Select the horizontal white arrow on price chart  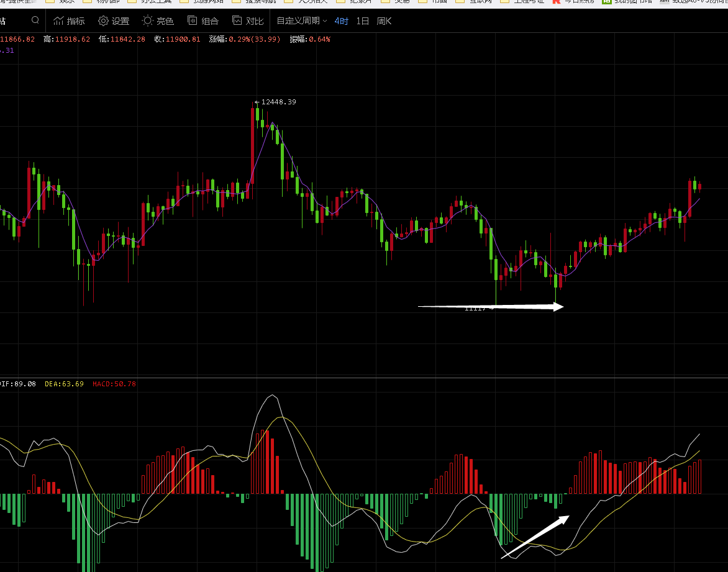tap(491, 306)
